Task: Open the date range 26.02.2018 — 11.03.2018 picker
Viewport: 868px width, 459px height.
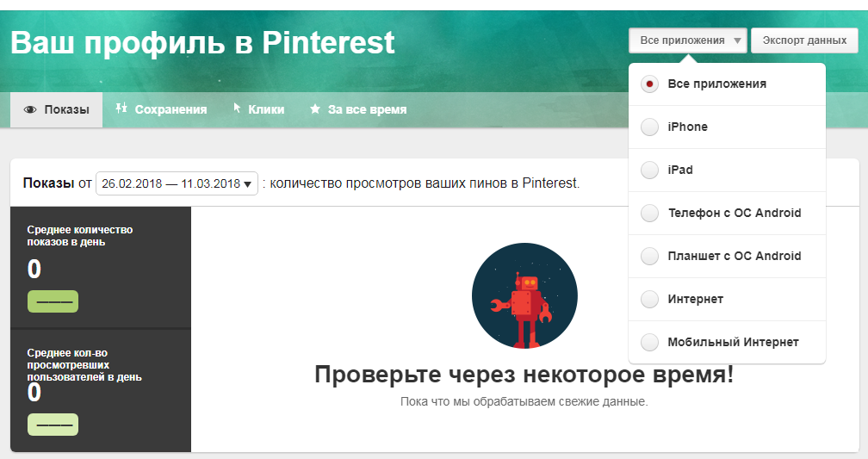Action: [x=177, y=183]
